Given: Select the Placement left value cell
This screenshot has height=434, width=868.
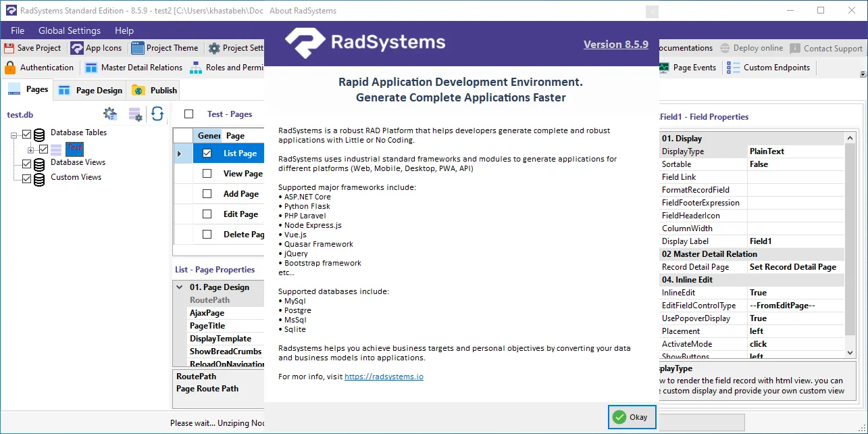Looking at the screenshot, I should click(x=796, y=331).
